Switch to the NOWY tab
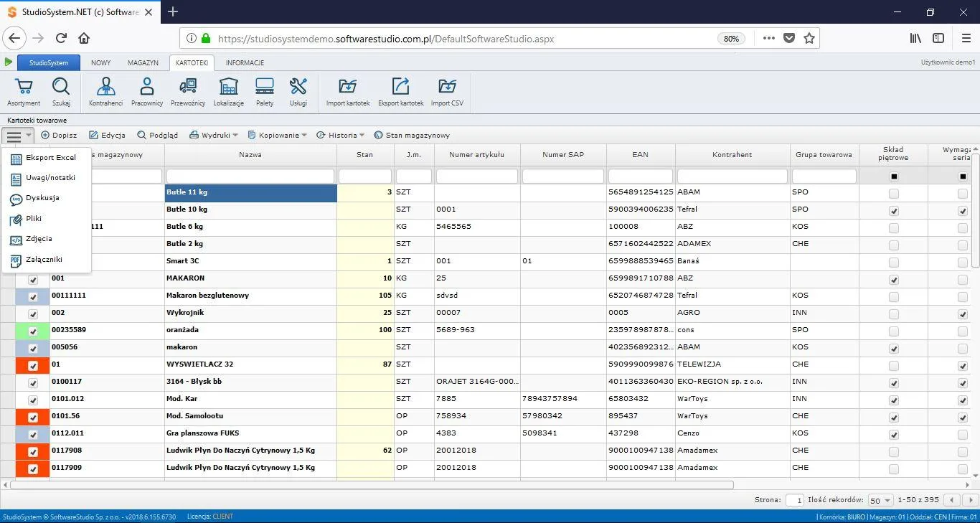This screenshot has height=523, width=980. pyautogui.click(x=100, y=62)
